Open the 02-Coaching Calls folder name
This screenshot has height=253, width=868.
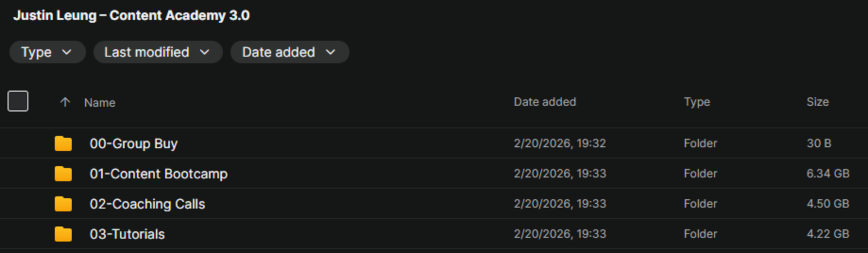tap(147, 204)
